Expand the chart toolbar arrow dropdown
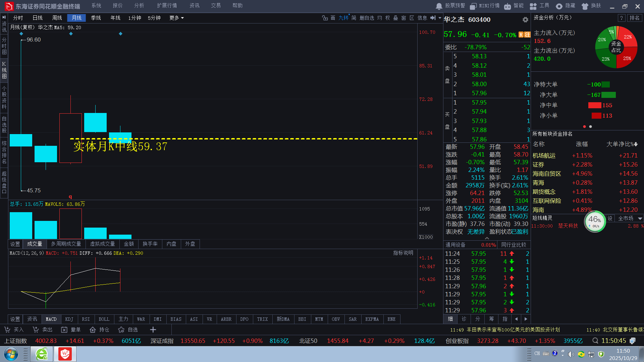The height and width of the screenshot is (362, 644). coord(440,18)
